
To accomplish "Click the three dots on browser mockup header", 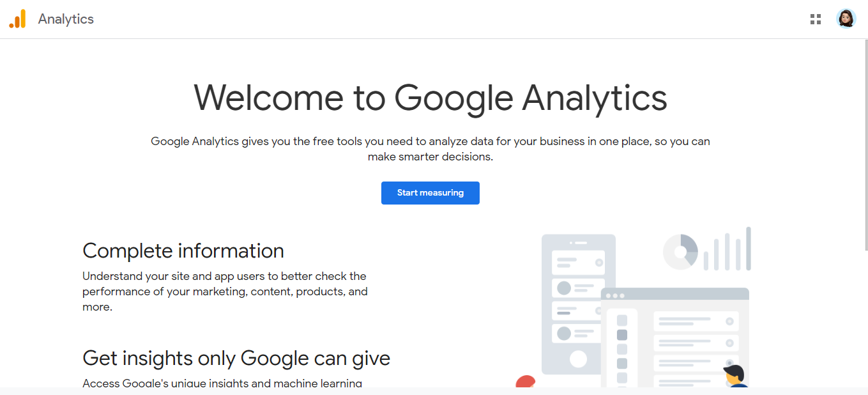I will [615, 295].
